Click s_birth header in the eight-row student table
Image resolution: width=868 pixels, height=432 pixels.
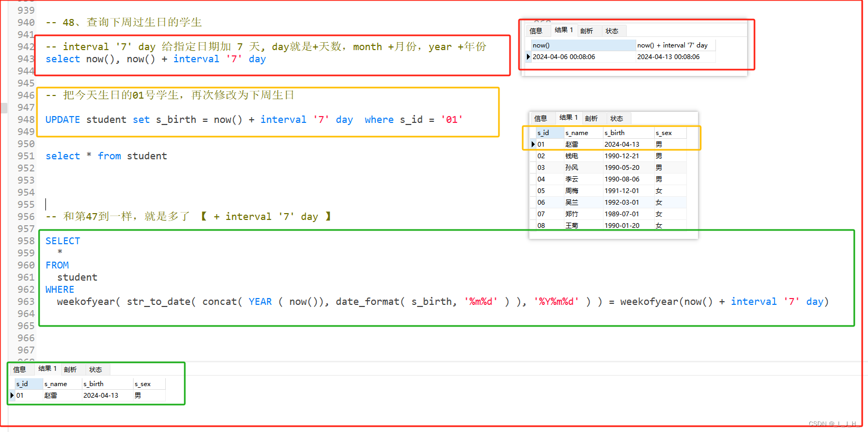point(629,133)
